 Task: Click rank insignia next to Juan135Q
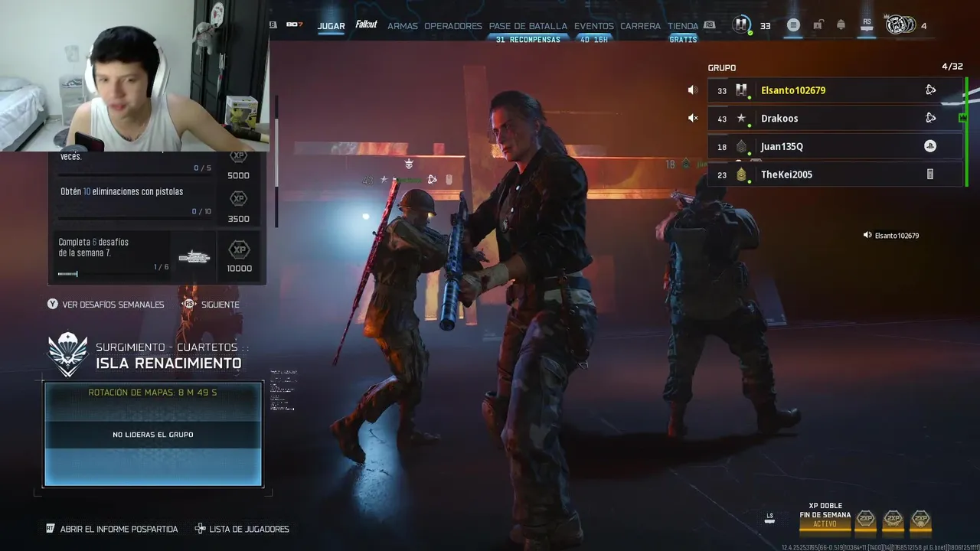pyautogui.click(x=741, y=146)
